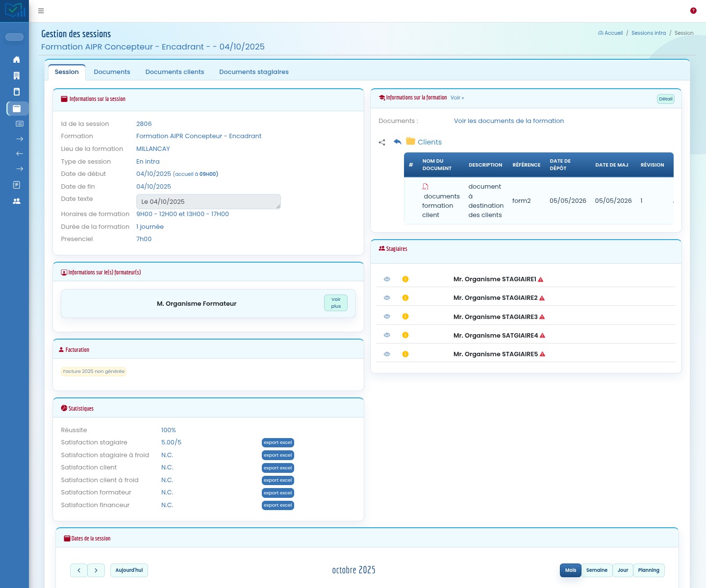The width and height of the screenshot is (706, 588).
Task: Click the PDF icon of documents formation client
Action: point(425,187)
